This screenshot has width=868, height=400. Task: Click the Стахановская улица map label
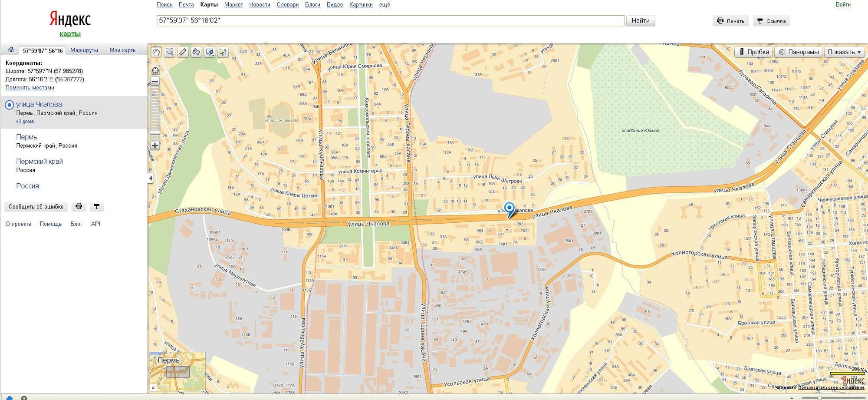(x=203, y=212)
